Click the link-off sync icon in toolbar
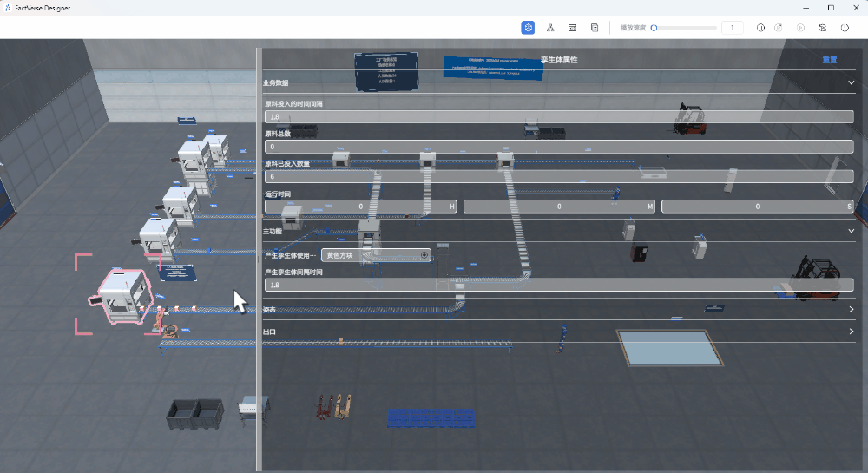This screenshot has height=473, width=868. point(823,28)
